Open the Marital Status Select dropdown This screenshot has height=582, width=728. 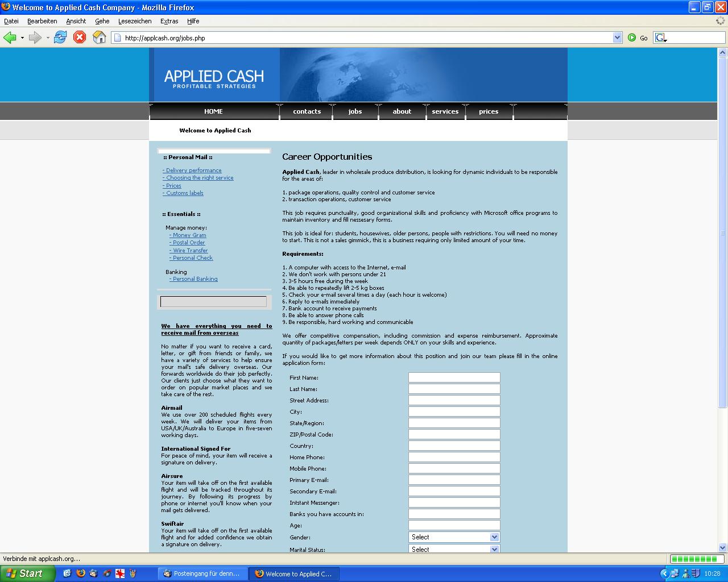click(454, 549)
